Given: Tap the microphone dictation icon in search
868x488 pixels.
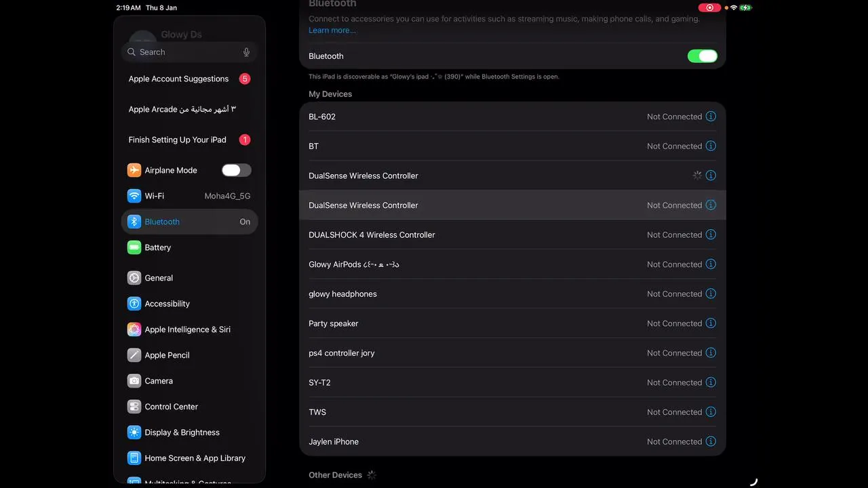Looking at the screenshot, I should [246, 52].
